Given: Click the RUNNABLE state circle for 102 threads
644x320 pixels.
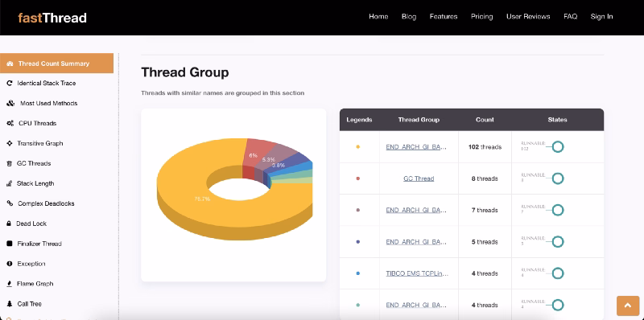Looking at the screenshot, I should pos(557,146).
